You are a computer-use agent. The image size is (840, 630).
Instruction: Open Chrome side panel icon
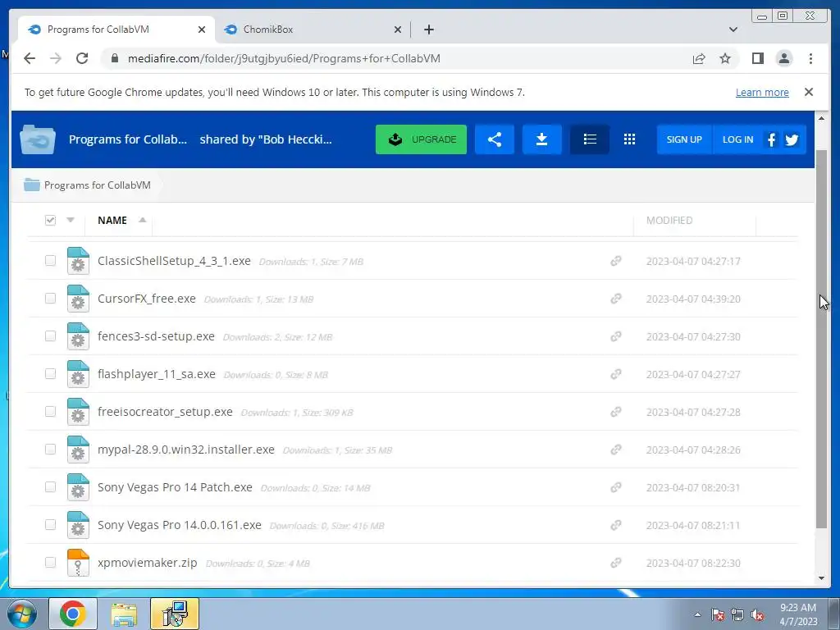click(x=757, y=58)
